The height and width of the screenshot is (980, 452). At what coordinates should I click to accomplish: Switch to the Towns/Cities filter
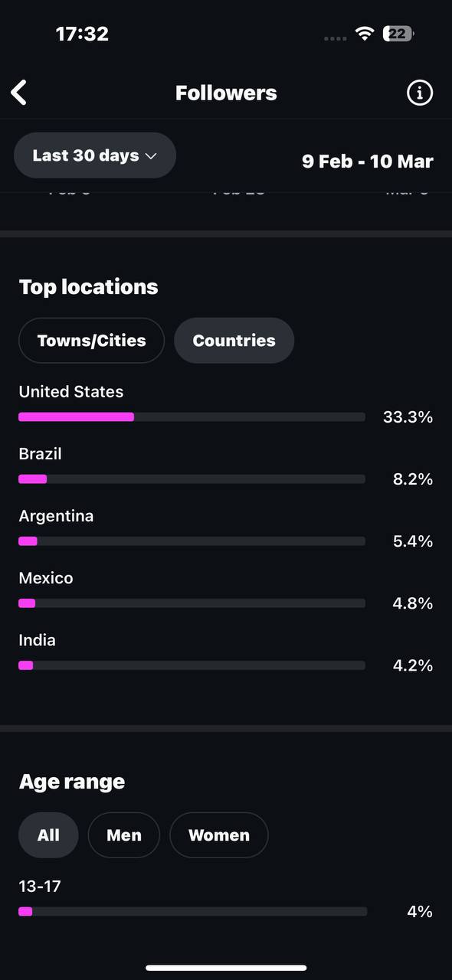coord(92,341)
